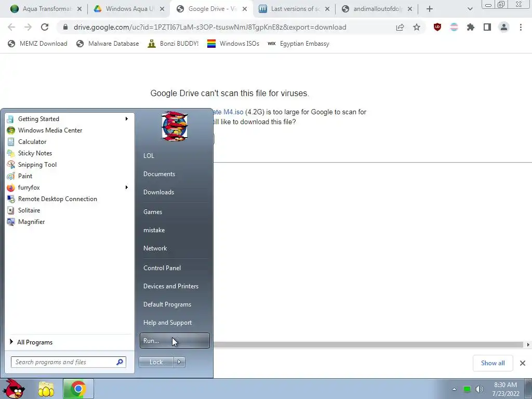
Task: Open the Windows ISOs bookmark
Action: click(x=233, y=44)
